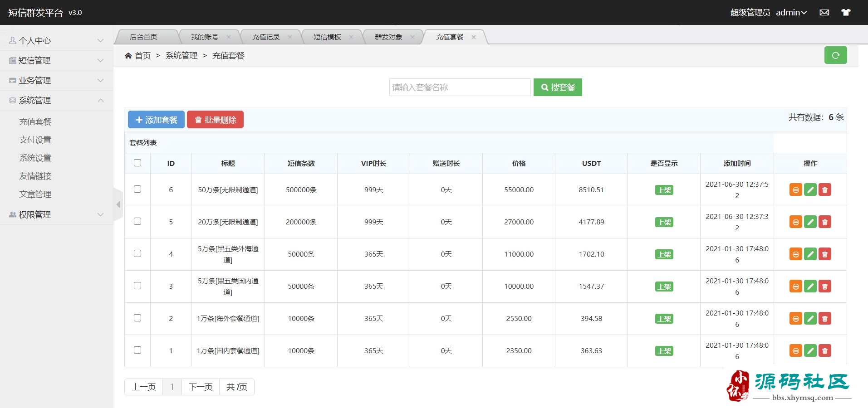Check the select-all checkbox in table header
This screenshot has height=408, width=868.
137,163
